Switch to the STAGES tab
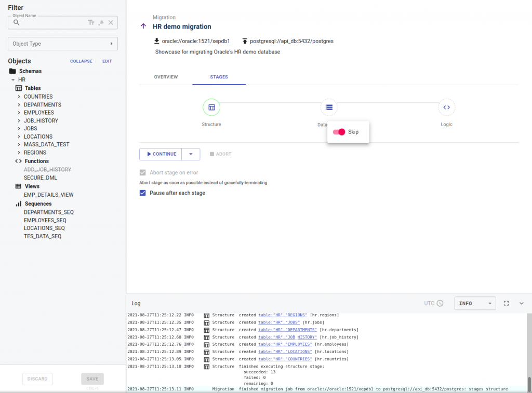This screenshot has width=532, height=393. click(219, 77)
